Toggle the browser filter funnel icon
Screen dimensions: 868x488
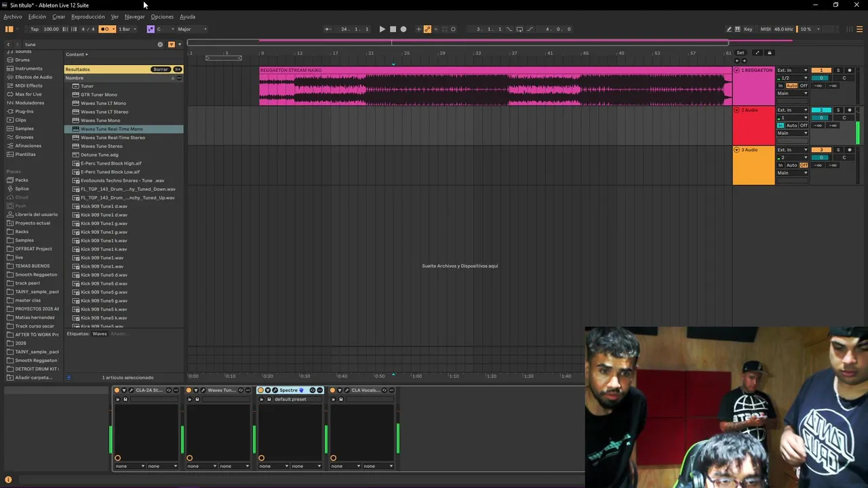click(x=171, y=45)
